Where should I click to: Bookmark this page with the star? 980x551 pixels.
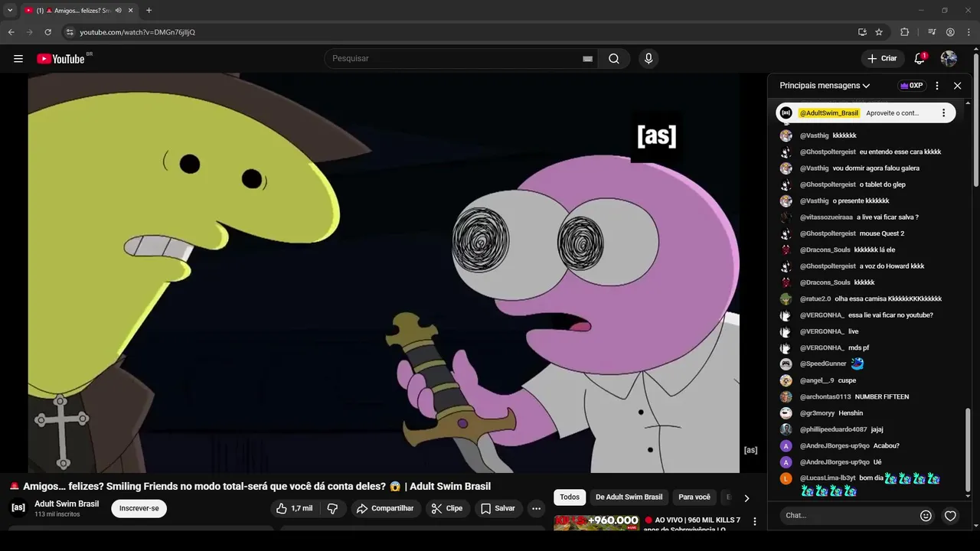click(x=879, y=32)
